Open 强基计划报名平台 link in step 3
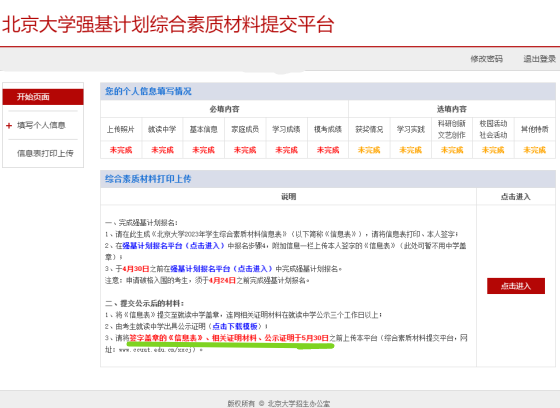 221,269
